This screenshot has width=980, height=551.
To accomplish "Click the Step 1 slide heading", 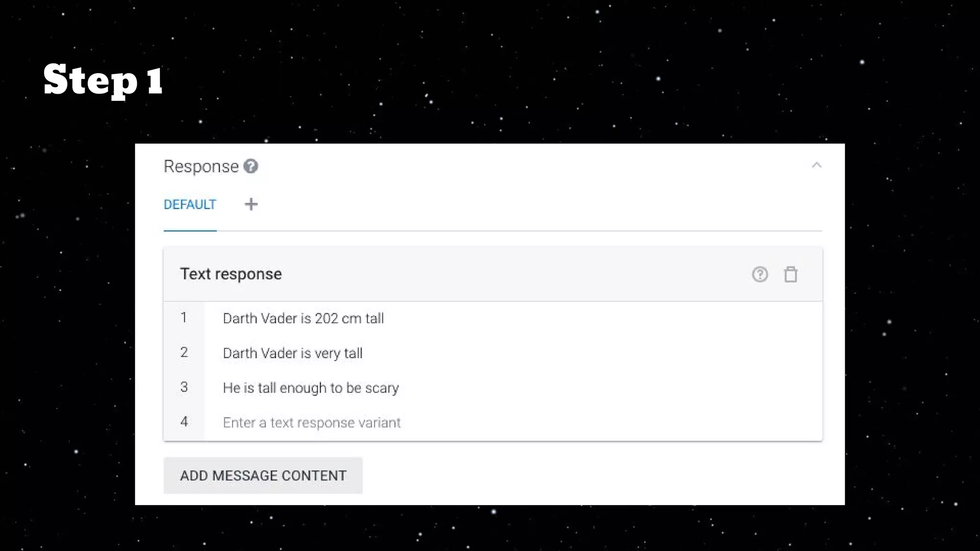I will point(103,80).
